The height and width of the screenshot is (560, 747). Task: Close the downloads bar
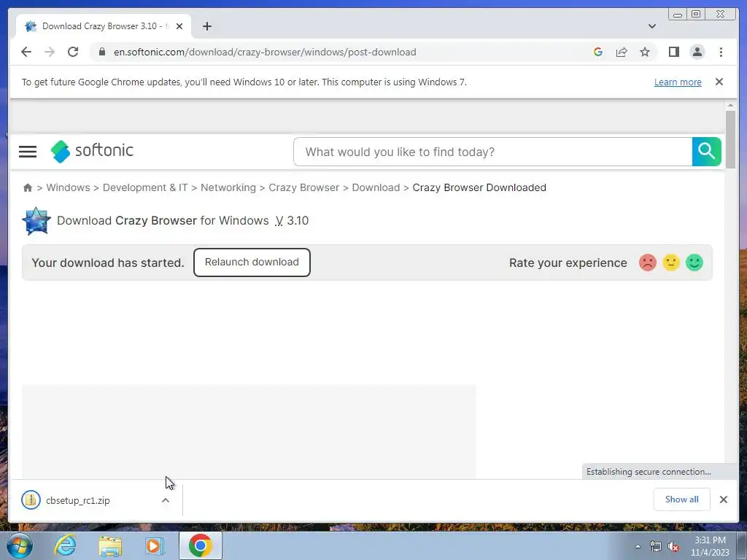tap(723, 499)
